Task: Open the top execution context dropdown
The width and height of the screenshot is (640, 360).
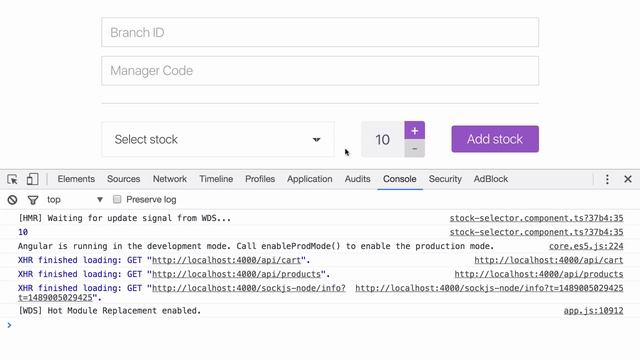Action: (x=75, y=200)
